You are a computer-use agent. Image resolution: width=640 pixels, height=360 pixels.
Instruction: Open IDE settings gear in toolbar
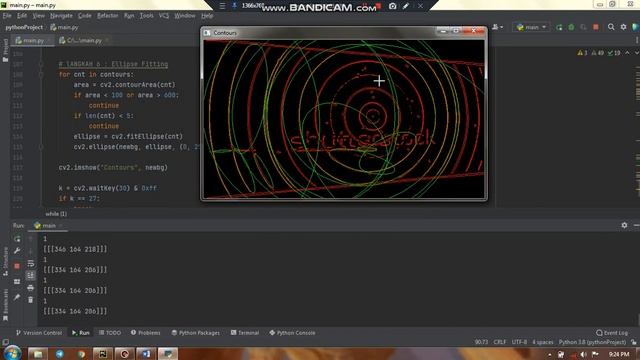(623, 27)
